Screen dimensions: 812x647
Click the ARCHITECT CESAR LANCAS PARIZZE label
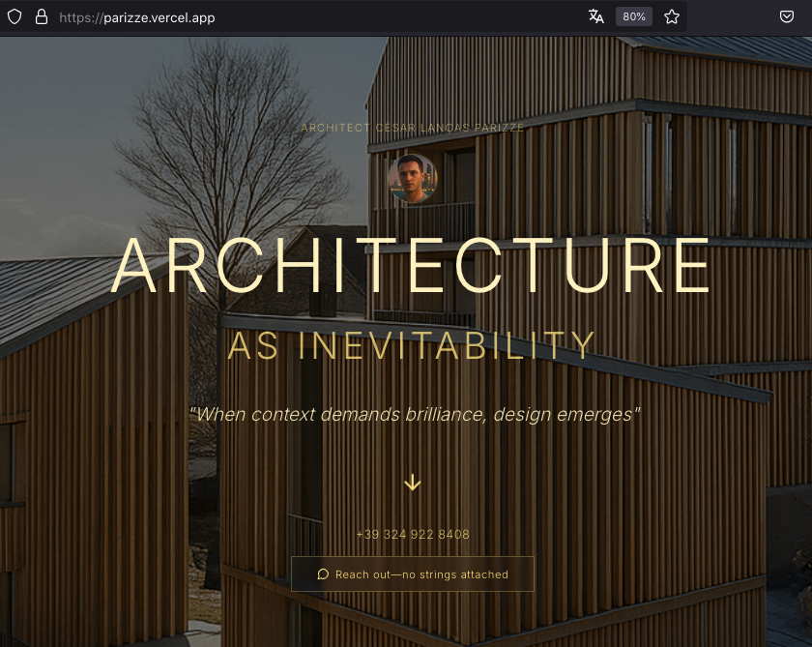coord(413,127)
